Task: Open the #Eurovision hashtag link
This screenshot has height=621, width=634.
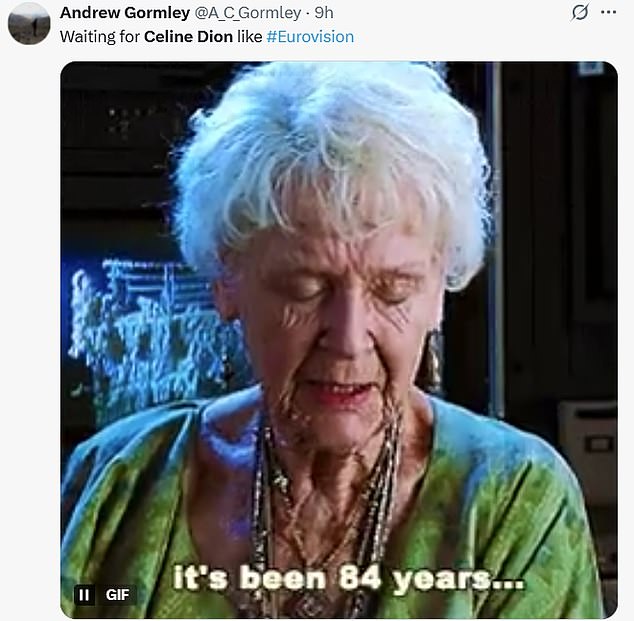Action: pyautogui.click(x=310, y=37)
